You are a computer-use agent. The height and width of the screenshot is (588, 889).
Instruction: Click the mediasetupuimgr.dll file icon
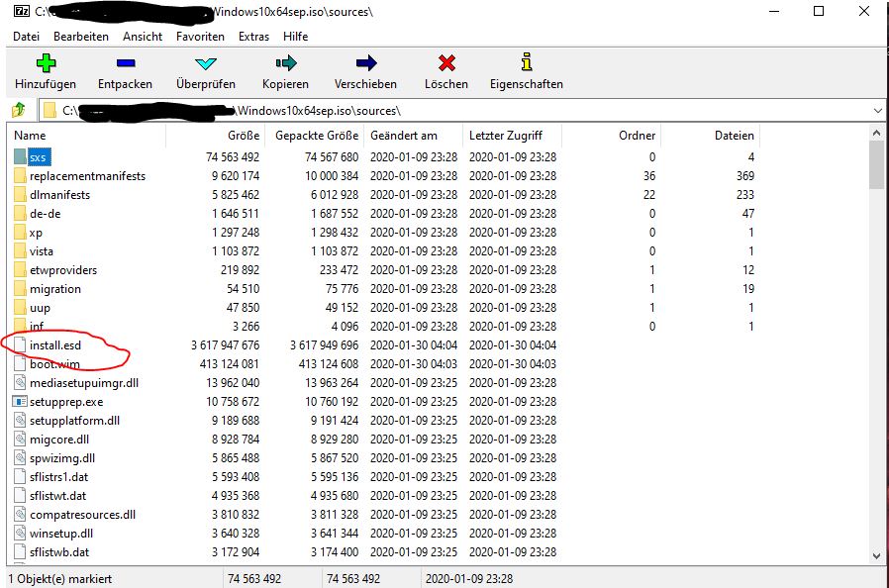tap(20, 383)
